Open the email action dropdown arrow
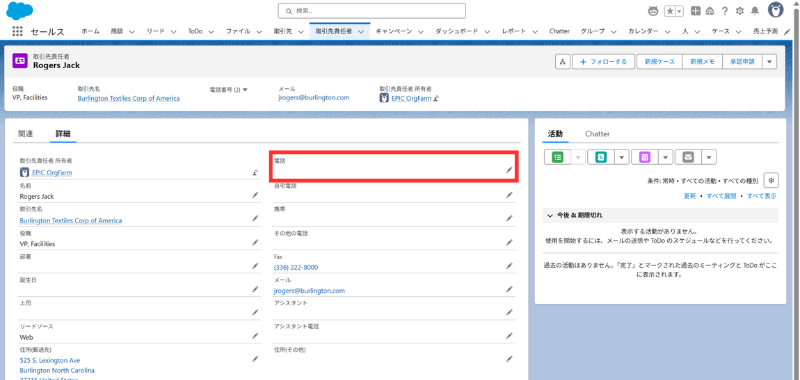The height and width of the screenshot is (380, 800). coord(709,157)
